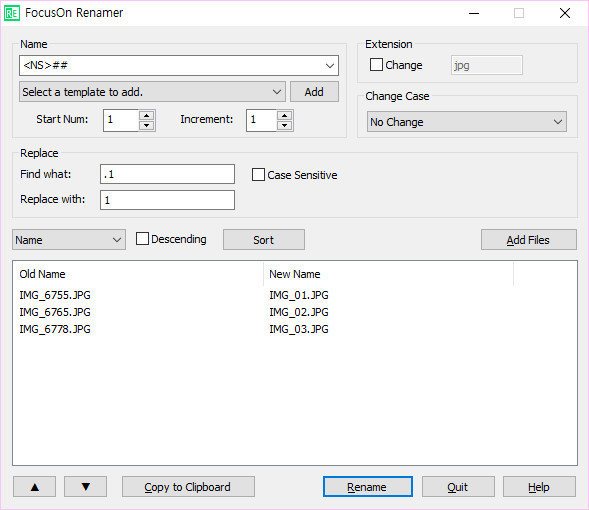The image size is (589, 510).
Task: Click the Replace with text field
Action: (x=168, y=200)
